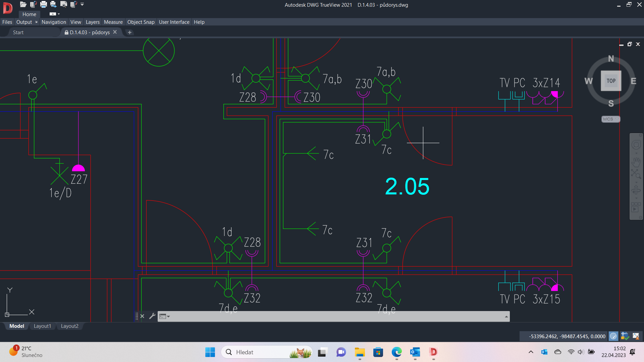Image resolution: width=644 pixels, height=362 pixels.
Task: Switch to the Layout2 tab
Action: point(69,326)
